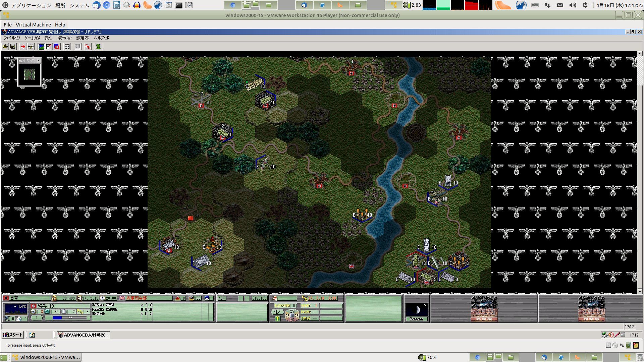Open the ゲーム(G) menu
The width and height of the screenshot is (644, 362).
pyautogui.click(x=32, y=38)
